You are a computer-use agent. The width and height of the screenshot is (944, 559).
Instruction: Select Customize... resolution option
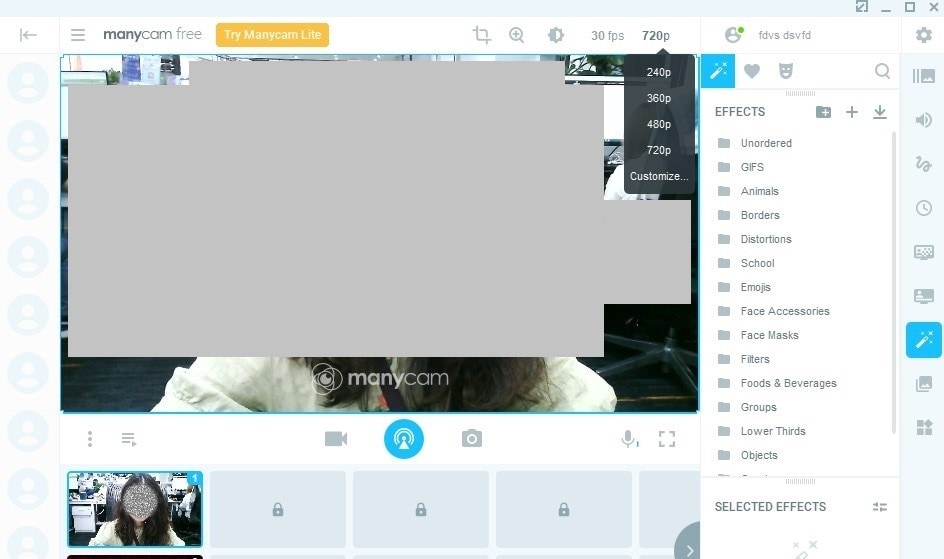659,176
